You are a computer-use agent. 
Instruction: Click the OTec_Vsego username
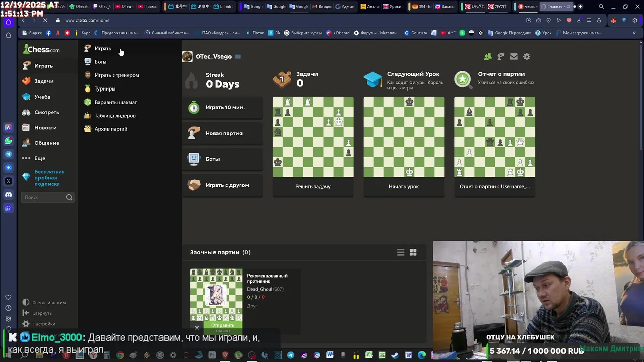tap(214, 57)
